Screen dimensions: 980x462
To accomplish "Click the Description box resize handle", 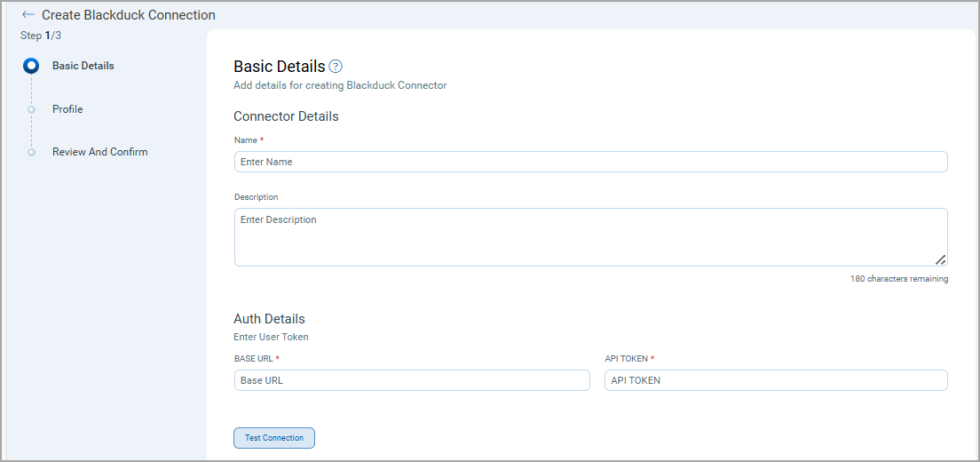I will (940, 259).
